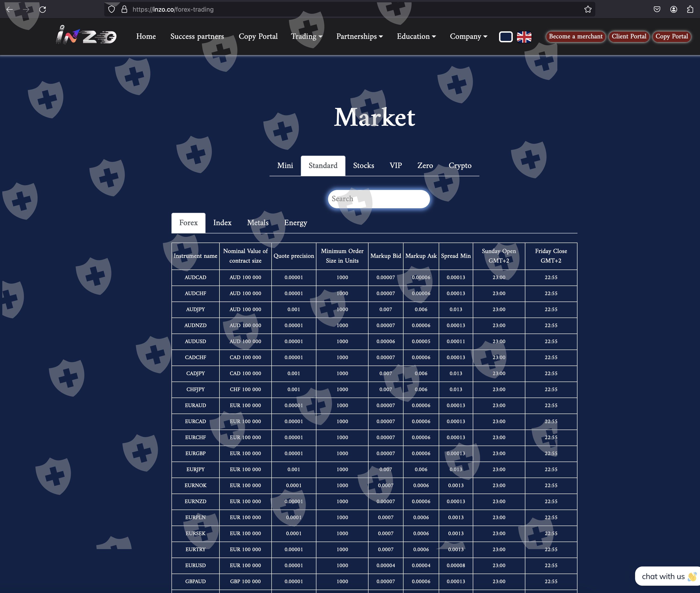
Task: Click the browser account profile icon
Action: [x=673, y=9]
